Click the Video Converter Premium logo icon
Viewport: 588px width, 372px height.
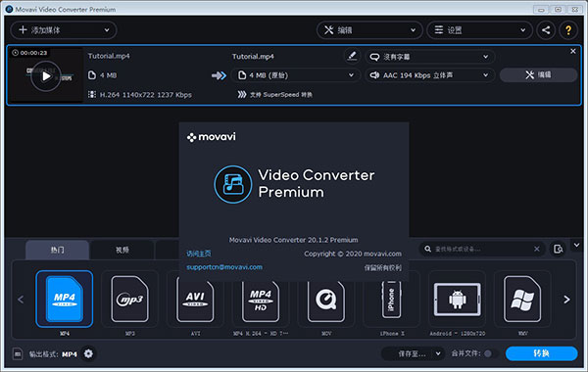pyautogui.click(x=233, y=184)
